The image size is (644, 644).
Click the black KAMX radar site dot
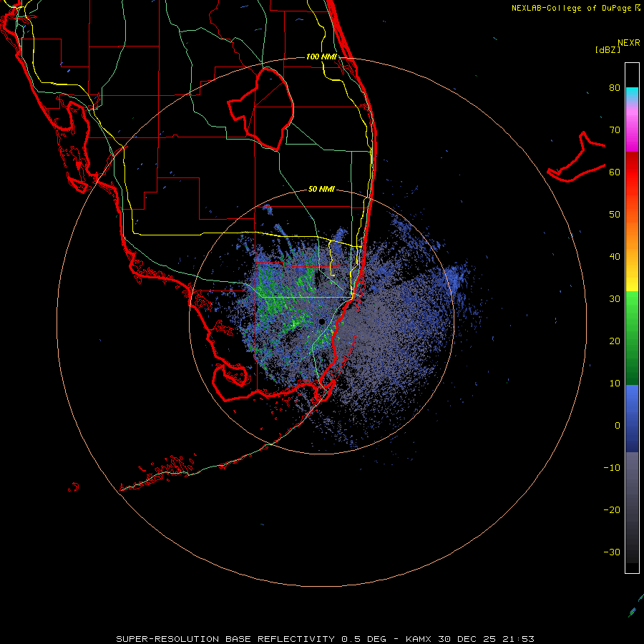click(x=322, y=321)
